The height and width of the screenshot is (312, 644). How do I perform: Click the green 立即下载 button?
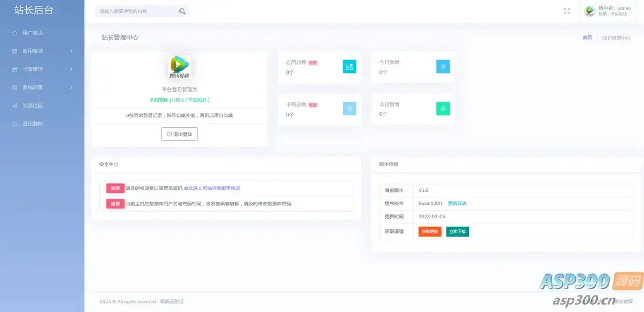pos(457,232)
